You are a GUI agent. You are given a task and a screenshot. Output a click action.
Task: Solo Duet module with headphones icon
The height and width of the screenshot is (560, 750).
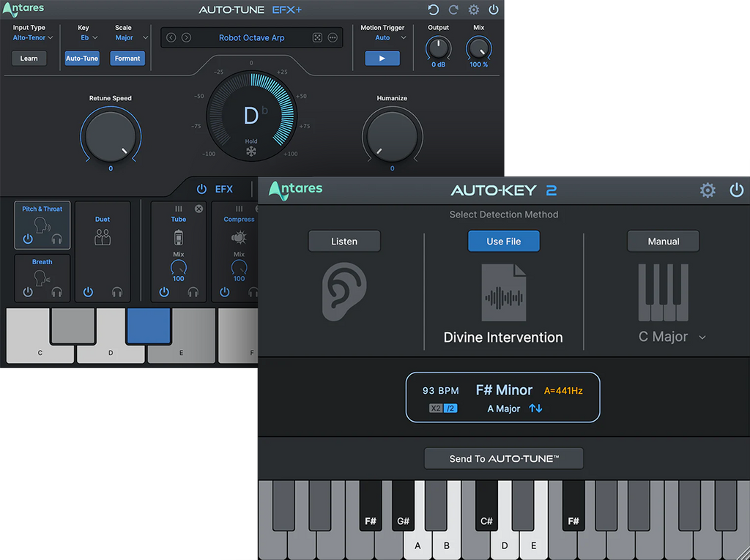[x=117, y=292]
